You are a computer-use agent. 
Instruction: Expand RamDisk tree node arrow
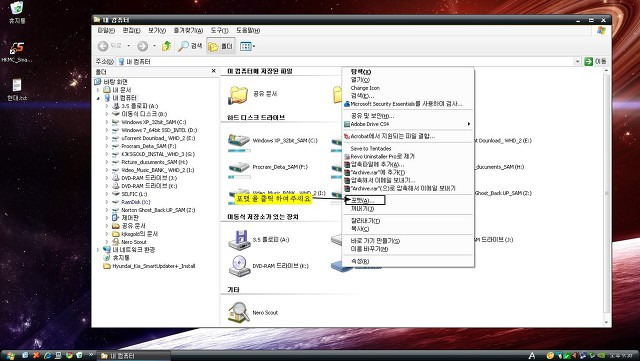click(107, 202)
